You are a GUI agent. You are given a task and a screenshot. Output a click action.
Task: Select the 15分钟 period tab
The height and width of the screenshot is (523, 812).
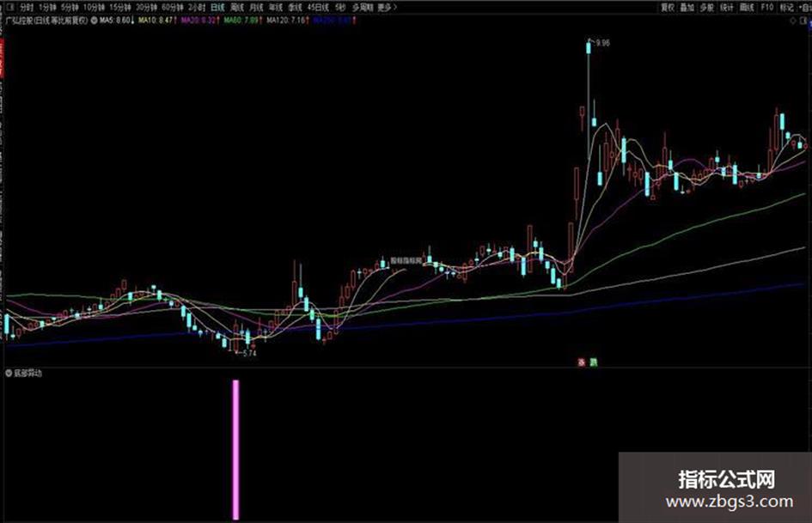(120, 7)
